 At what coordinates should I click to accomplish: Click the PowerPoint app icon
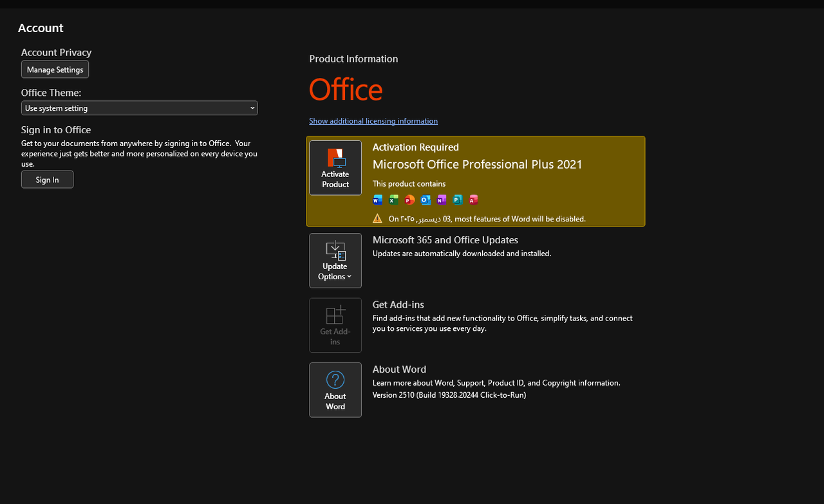tap(409, 200)
